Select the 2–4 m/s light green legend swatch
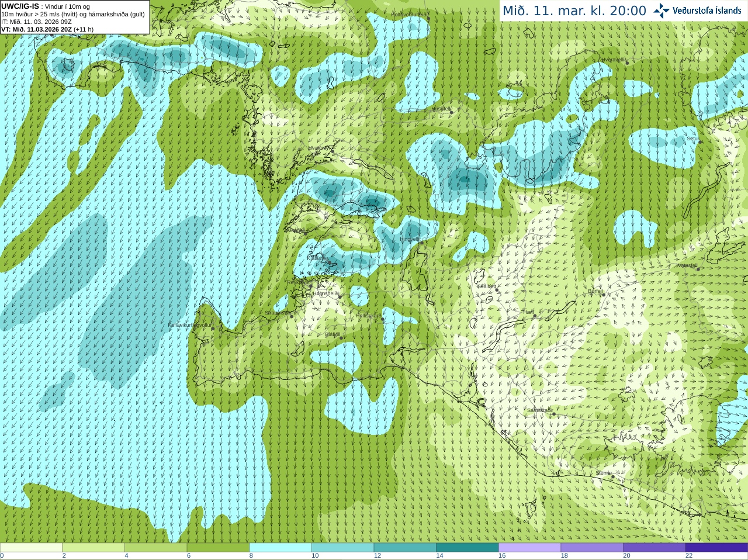 [x=93, y=548]
